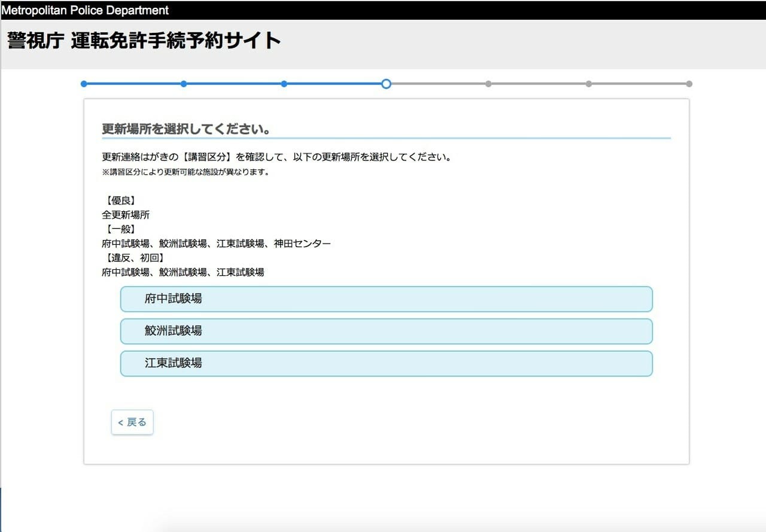
Task: Select the 府中試験場 location button
Action: 386,299
